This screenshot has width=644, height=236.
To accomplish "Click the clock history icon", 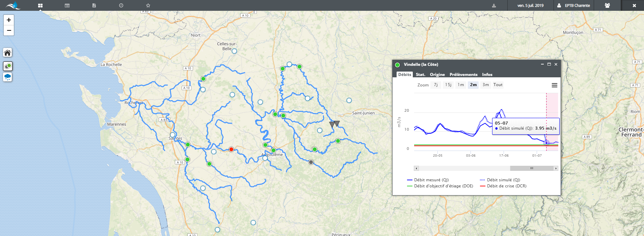I will point(121,5).
